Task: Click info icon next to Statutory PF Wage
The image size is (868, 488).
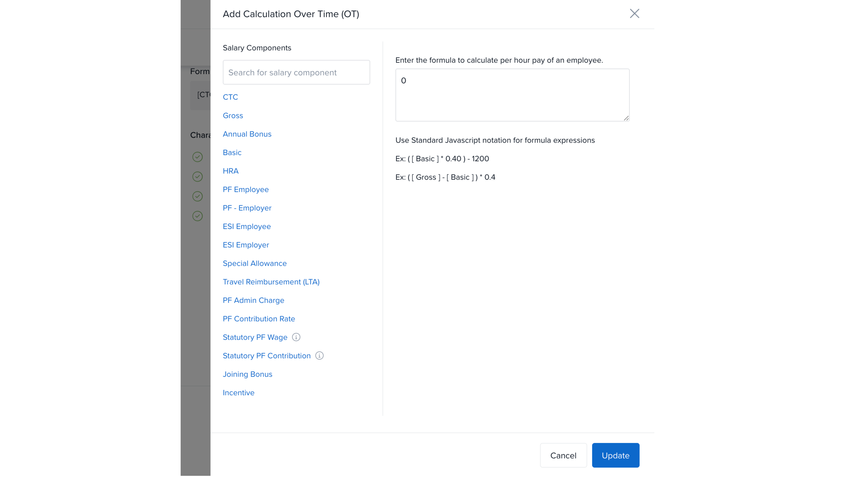Action: 296,337
